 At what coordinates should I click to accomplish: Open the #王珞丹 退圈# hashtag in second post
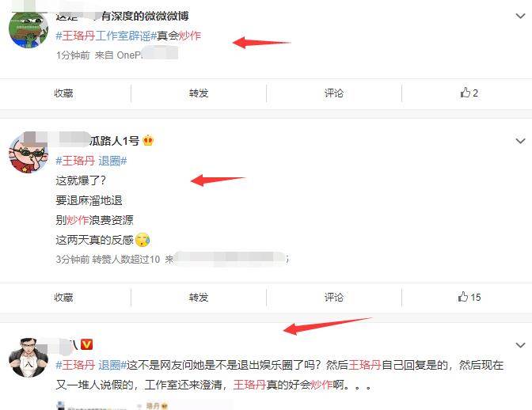tap(91, 161)
